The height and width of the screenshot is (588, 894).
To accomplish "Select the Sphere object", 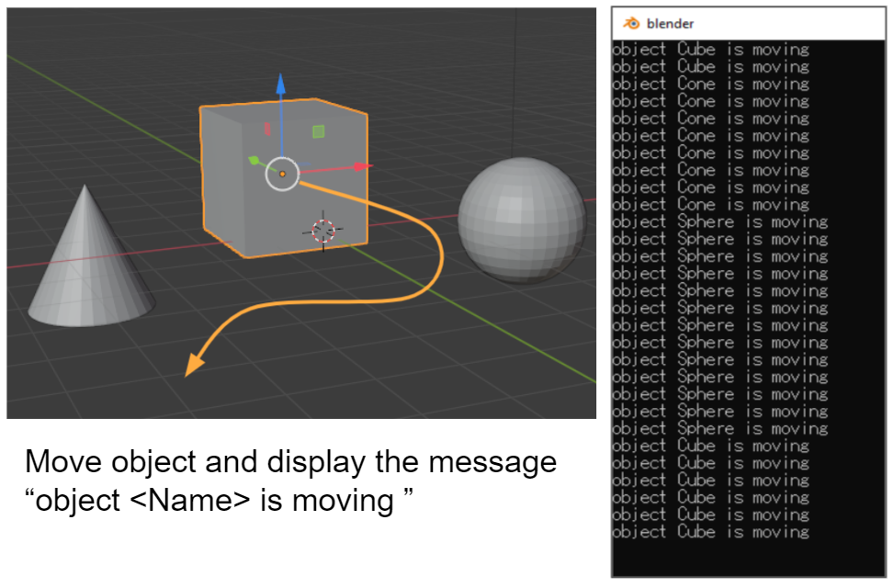I will pos(522,220).
